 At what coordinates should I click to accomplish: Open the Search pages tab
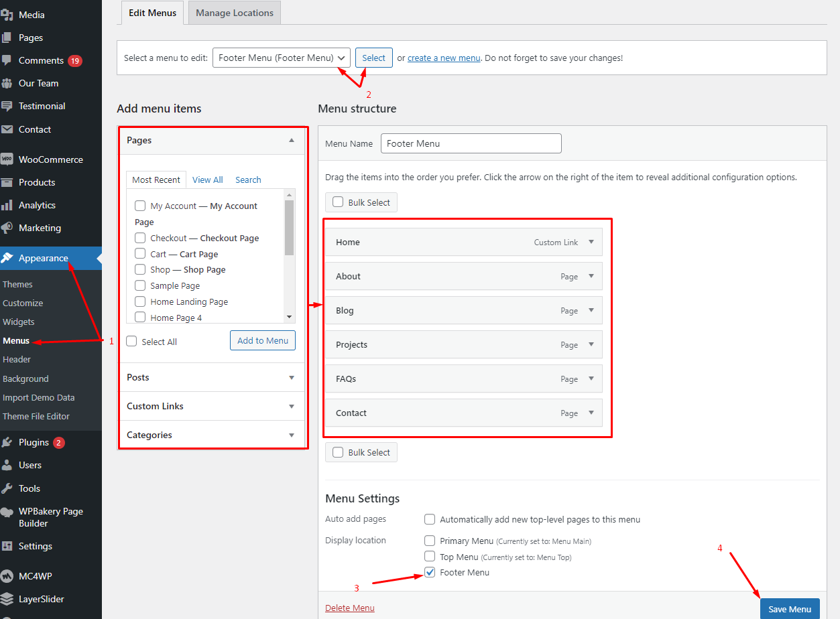coord(248,180)
